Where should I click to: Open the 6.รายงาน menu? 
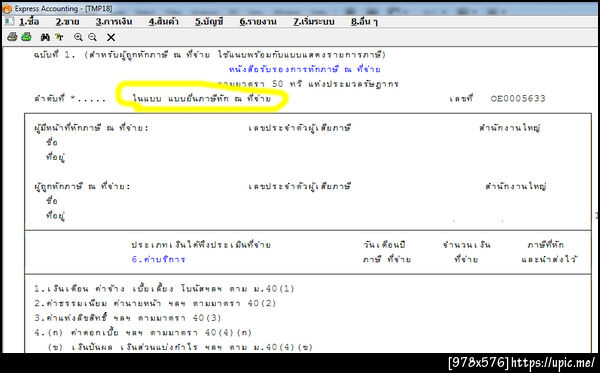pyautogui.click(x=258, y=22)
